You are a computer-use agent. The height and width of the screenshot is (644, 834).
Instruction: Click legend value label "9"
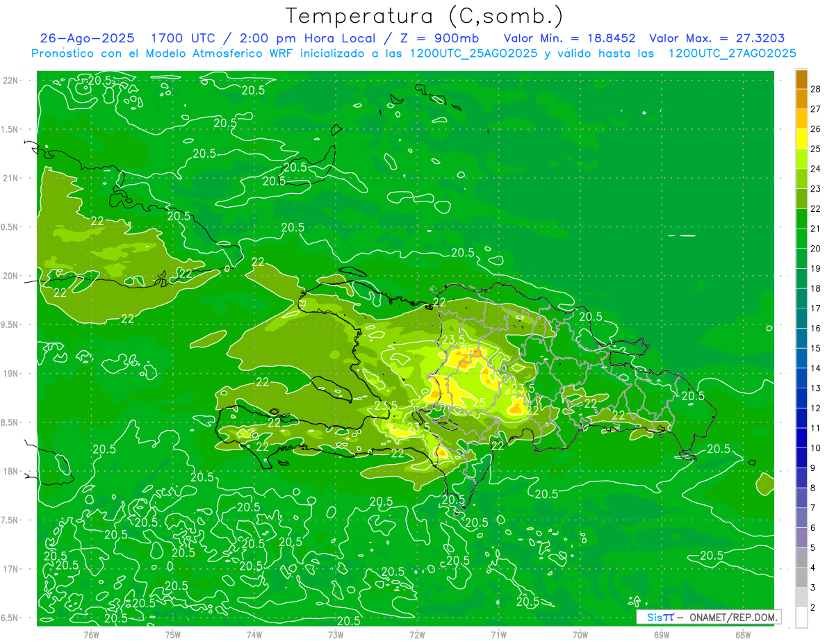(x=814, y=468)
